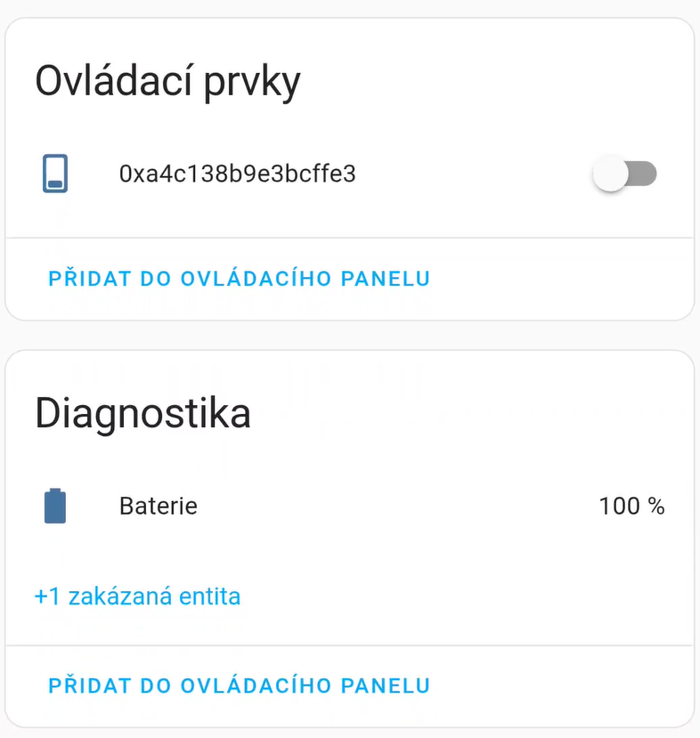Click the gray track of the switch
700x738 pixels.
pos(644,174)
